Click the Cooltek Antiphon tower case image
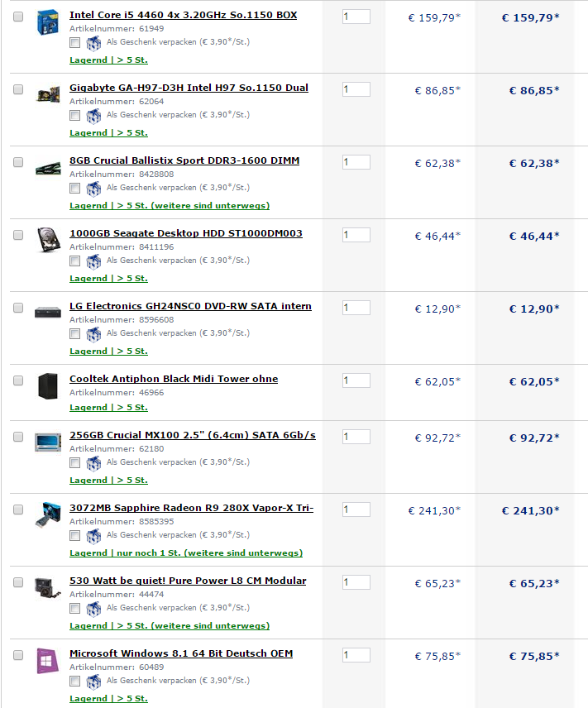588x708 pixels. 47,385
